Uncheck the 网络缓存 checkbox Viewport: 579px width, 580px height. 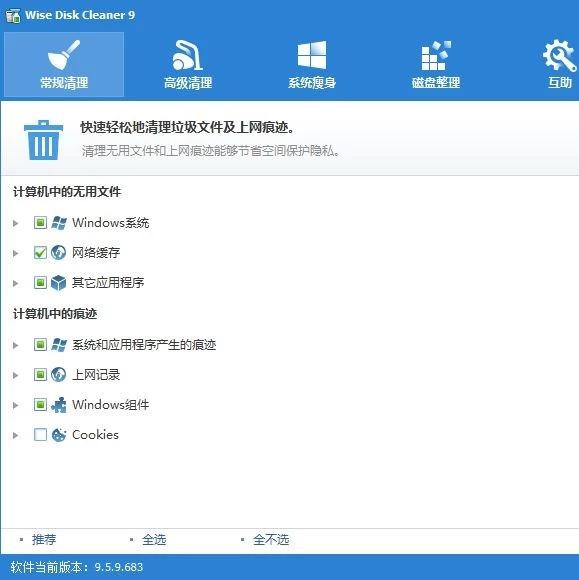tap(40, 253)
